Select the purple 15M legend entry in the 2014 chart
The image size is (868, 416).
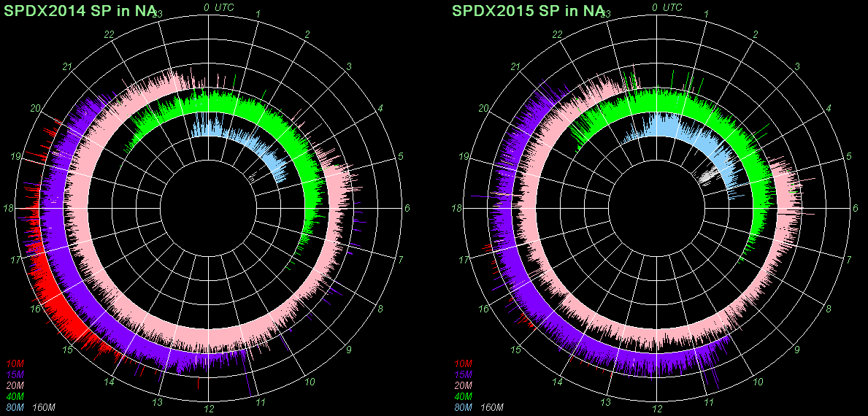[x=15, y=374]
